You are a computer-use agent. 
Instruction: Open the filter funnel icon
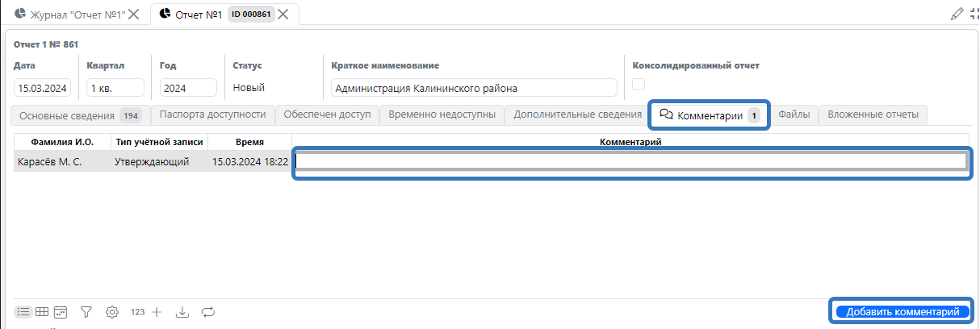pyautogui.click(x=86, y=311)
